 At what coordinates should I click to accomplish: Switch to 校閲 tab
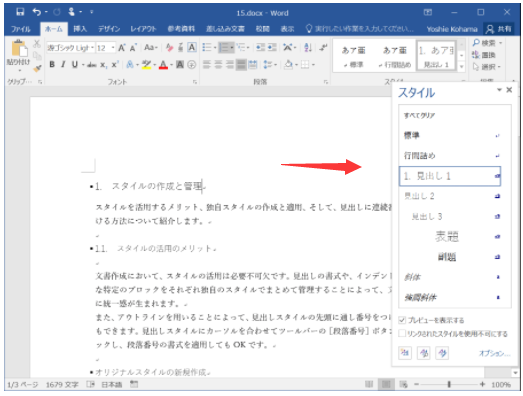pyautogui.click(x=263, y=29)
